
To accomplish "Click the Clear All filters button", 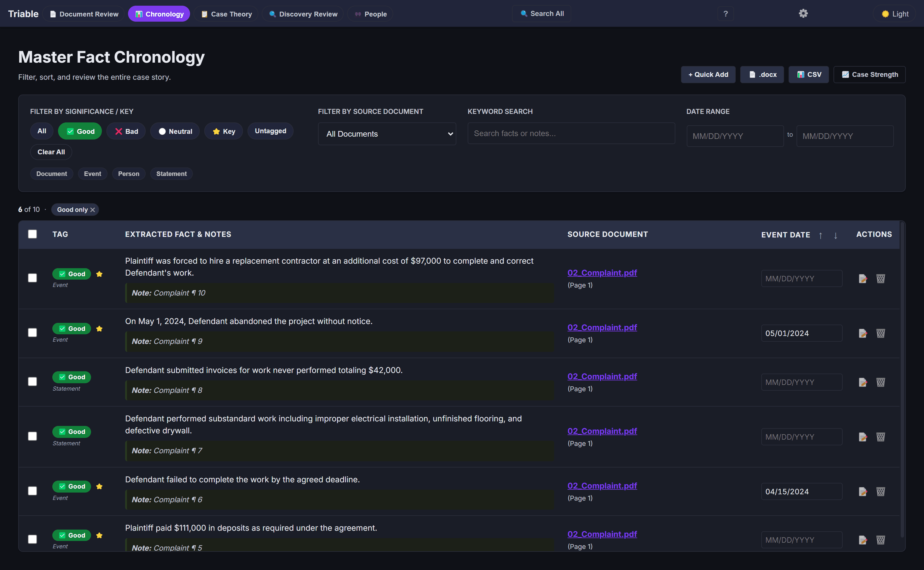I will point(51,152).
